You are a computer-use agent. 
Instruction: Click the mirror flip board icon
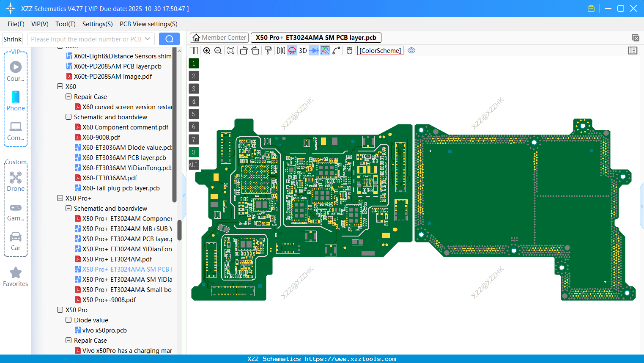point(280,50)
